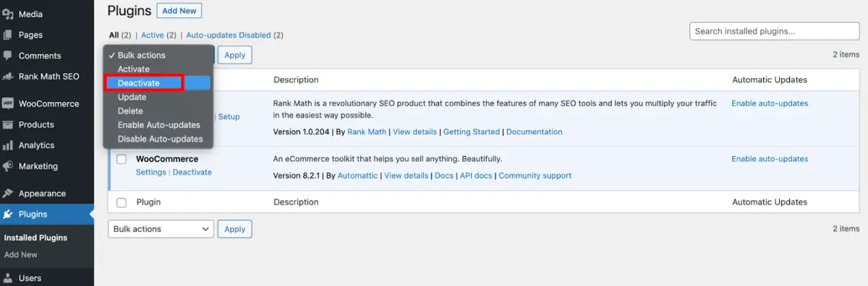Open Installed Plugins submenu item
The image size is (868, 286).
pos(35,238)
